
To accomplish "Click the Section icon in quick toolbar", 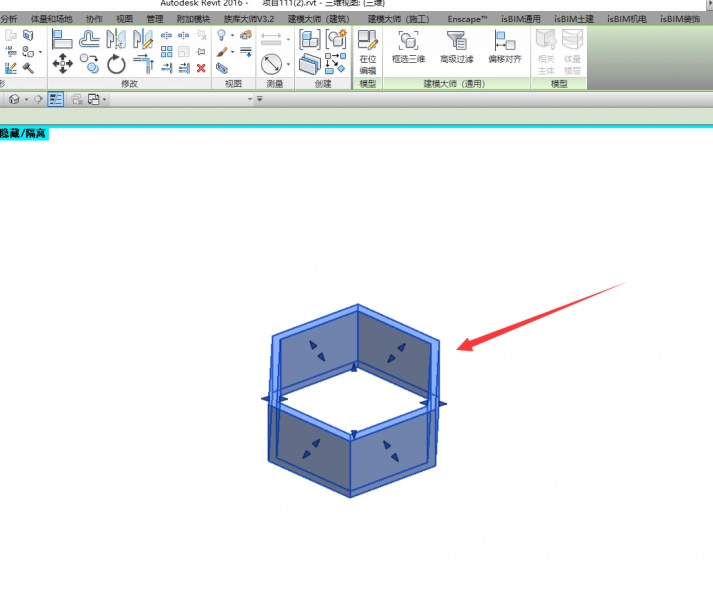I will (x=38, y=99).
